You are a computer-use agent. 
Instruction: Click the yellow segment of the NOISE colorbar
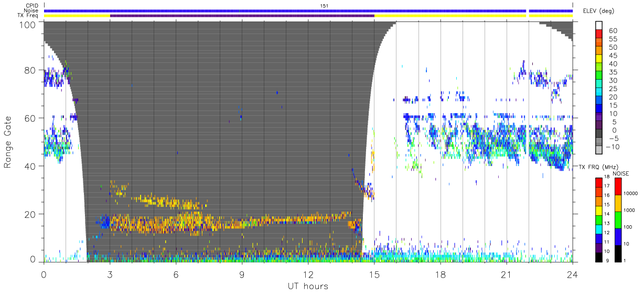click(x=617, y=203)
